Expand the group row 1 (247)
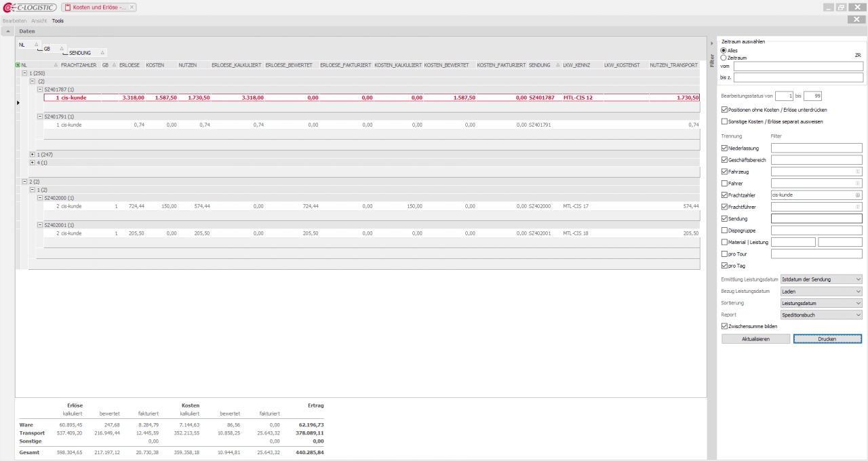 (x=33, y=155)
